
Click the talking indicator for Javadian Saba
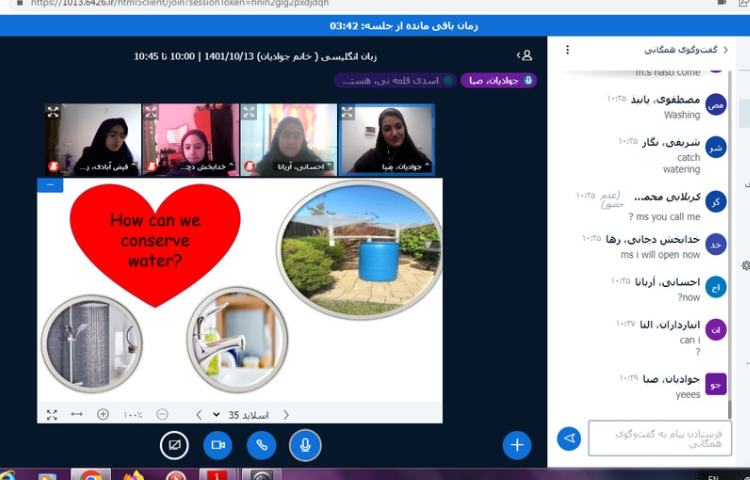pos(498,80)
